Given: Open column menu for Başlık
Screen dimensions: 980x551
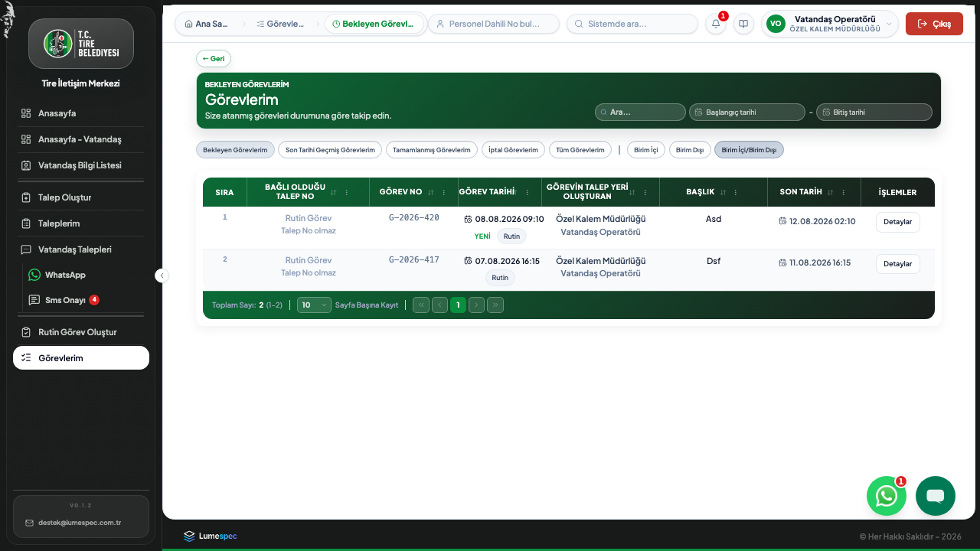Looking at the screenshot, I should click(x=737, y=192).
